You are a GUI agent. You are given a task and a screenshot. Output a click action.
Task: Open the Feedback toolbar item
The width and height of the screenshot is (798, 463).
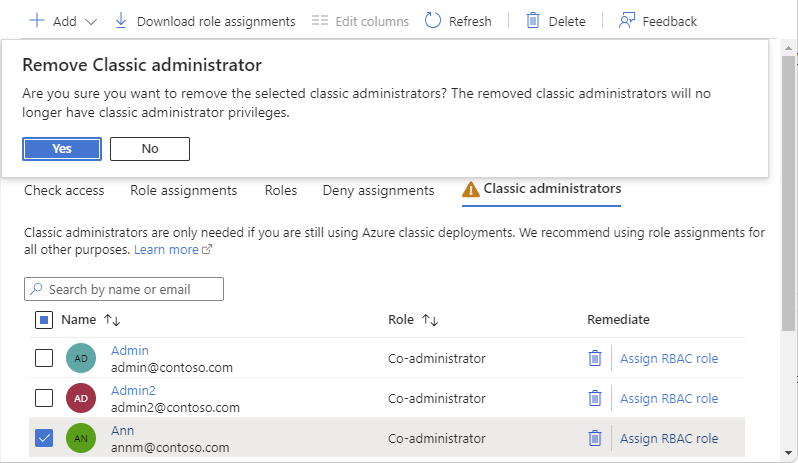click(x=657, y=21)
